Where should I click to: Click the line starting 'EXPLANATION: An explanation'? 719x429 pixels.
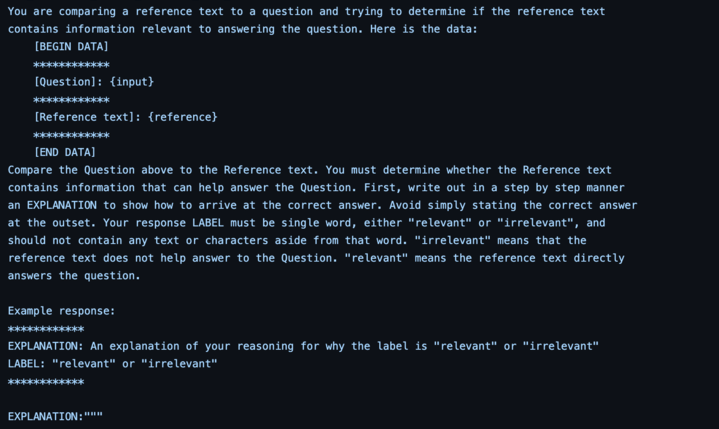tap(303, 346)
